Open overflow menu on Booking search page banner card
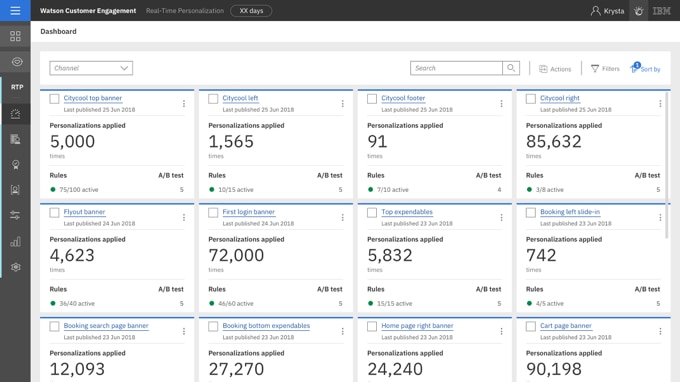The width and height of the screenshot is (680, 382). (184, 331)
